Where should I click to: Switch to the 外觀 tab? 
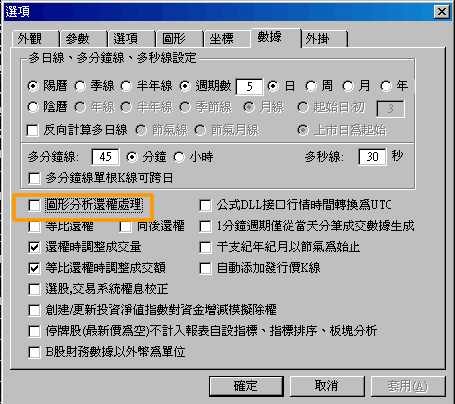click(35, 39)
